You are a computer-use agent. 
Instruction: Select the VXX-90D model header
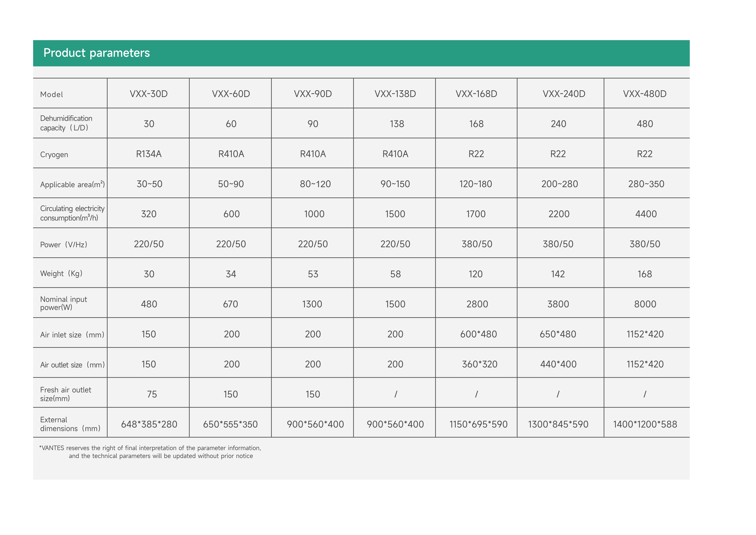tap(313, 94)
